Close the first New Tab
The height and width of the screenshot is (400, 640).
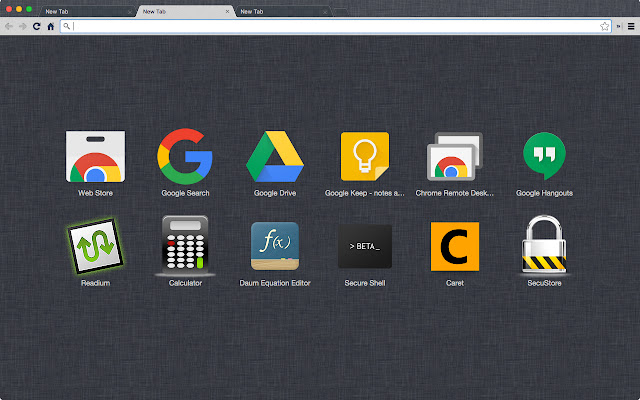(x=130, y=12)
